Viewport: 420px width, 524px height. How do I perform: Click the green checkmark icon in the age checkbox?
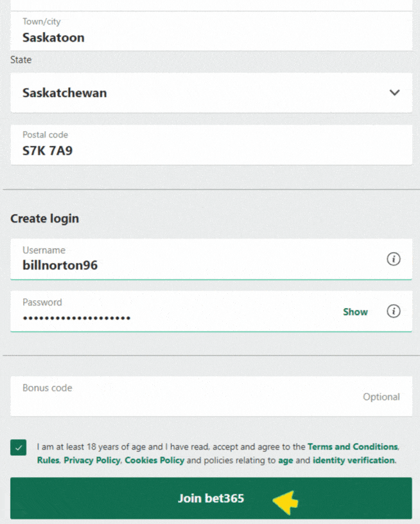(18, 446)
